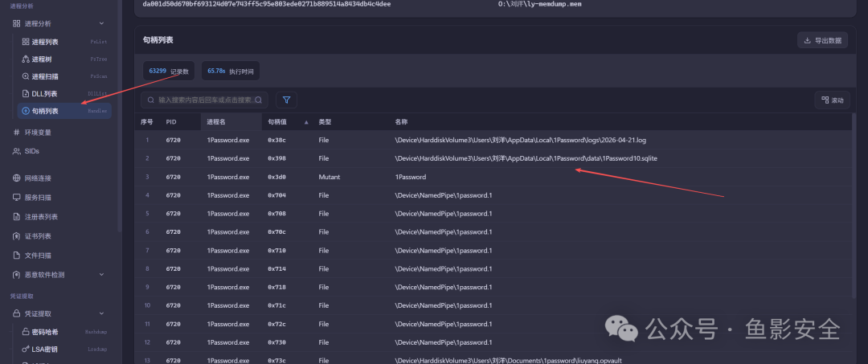Click the DLL列表 file icon
The image size is (868, 364).
[x=26, y=93]
